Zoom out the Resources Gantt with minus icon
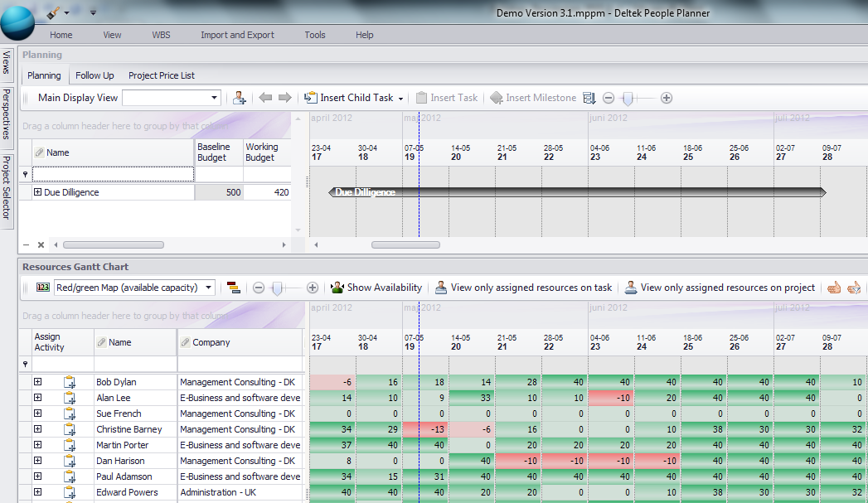868x503 pixels. (259, 288)
